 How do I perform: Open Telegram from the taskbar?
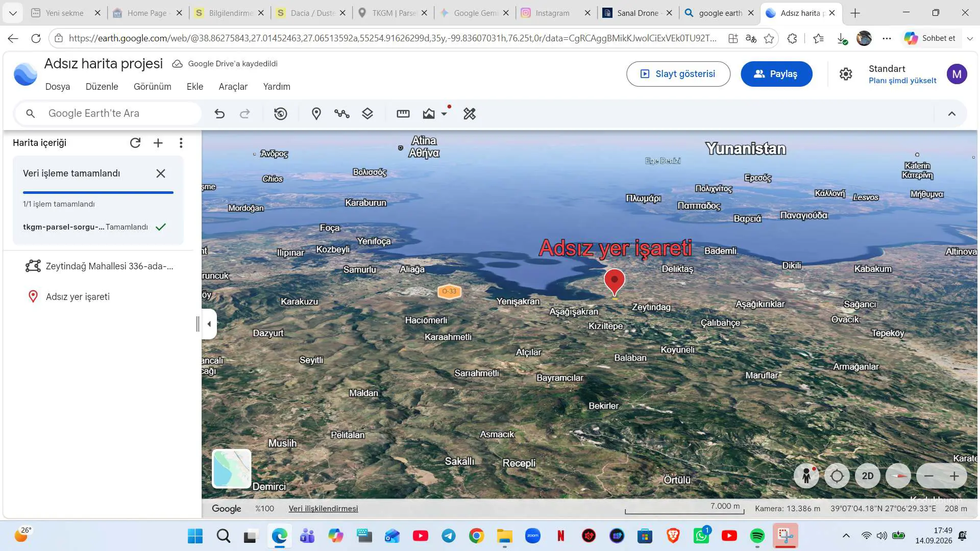point(449,536)
